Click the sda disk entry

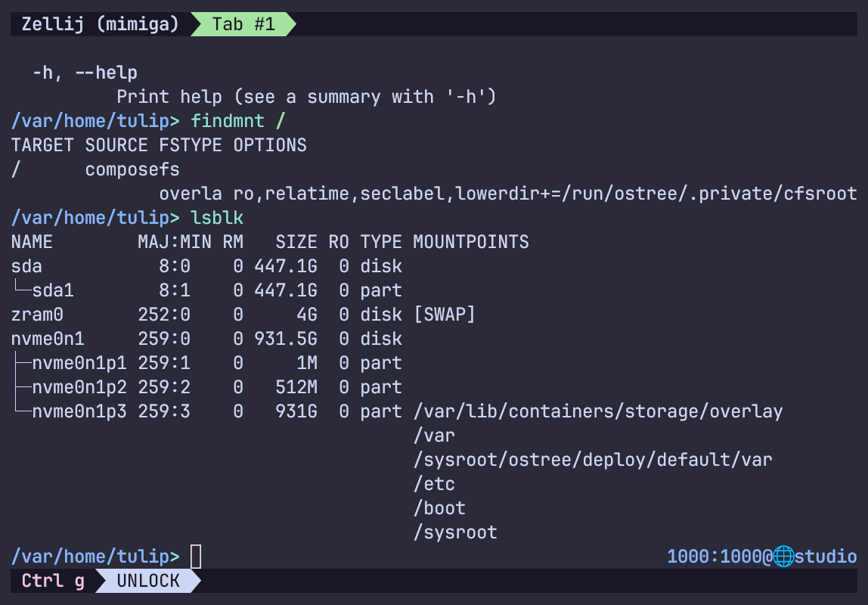[x=26, y=266]
